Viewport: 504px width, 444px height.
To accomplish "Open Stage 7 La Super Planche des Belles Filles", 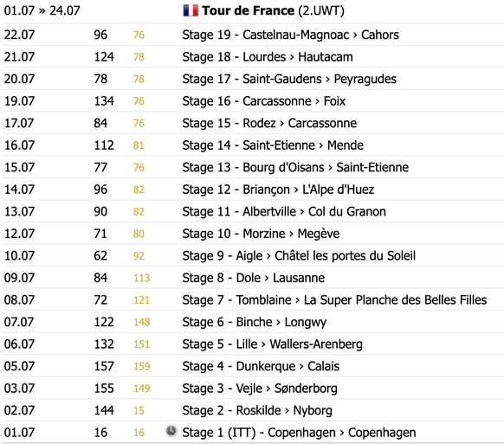I will click(x=334, y=300).
